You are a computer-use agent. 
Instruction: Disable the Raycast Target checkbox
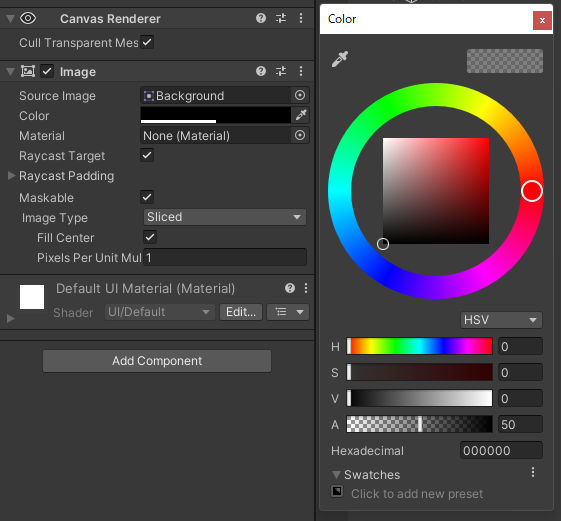tap(147, 155)
